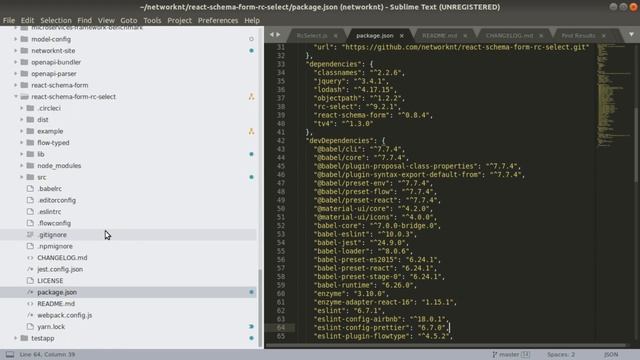
Task: Expand the example folder
Action: click(x=22, y=131)
